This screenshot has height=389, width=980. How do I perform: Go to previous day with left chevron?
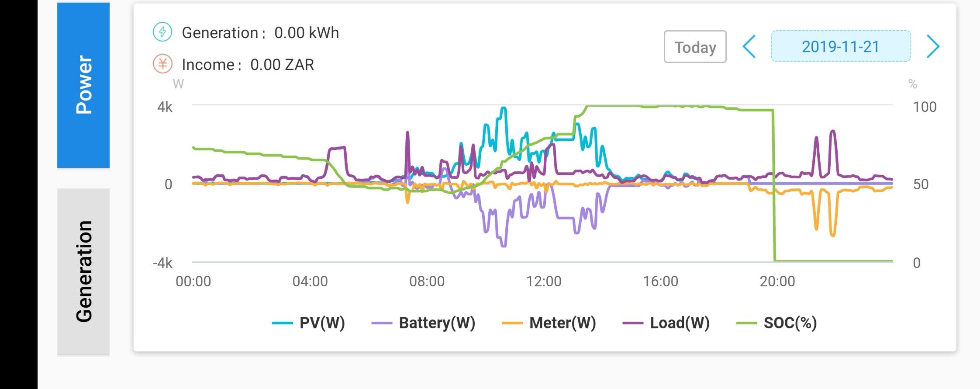pos(749,46)
